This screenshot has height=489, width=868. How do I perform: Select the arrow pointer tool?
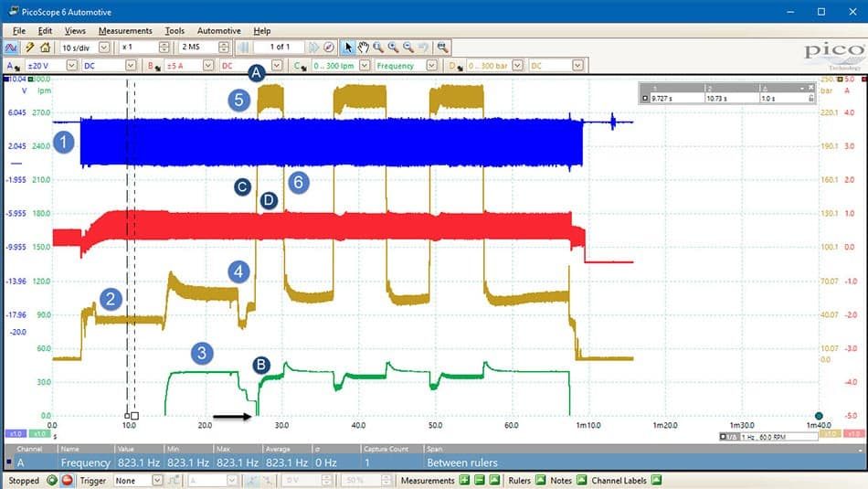tap(347, 48)
